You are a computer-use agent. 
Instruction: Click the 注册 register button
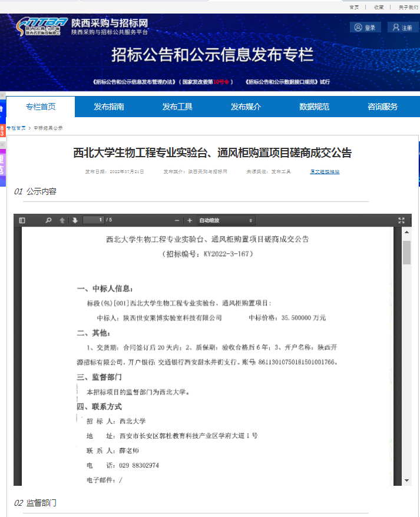pyautogui.click(x=402, y=28)
